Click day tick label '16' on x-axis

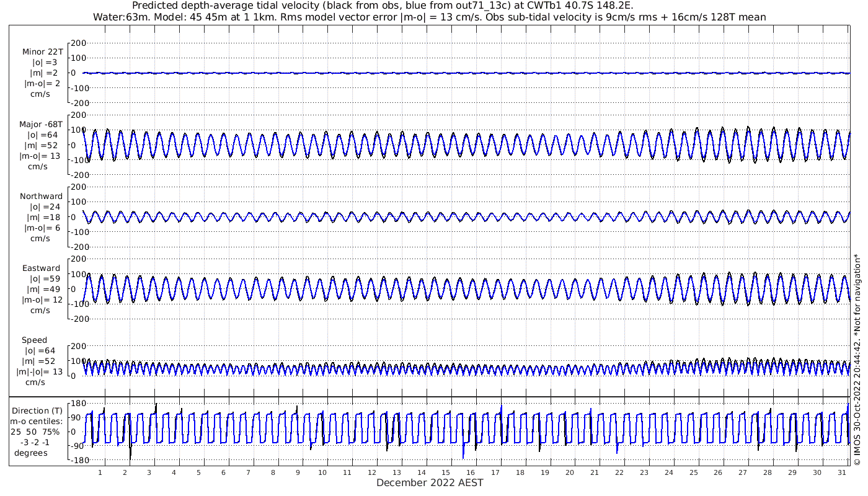[471, 472]
